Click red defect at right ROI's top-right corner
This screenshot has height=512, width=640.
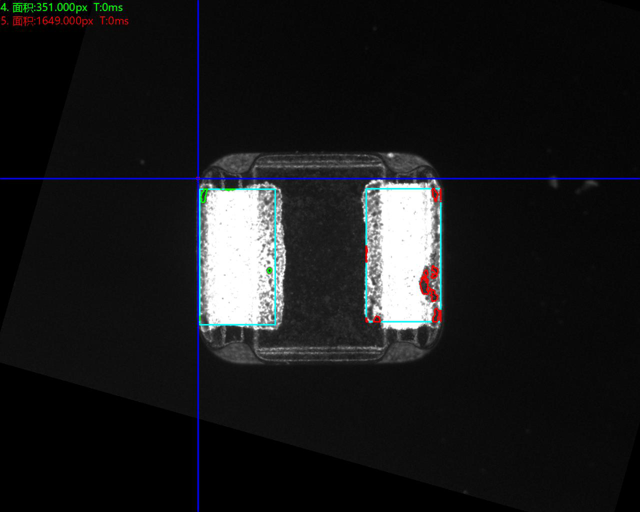pyautogui.click(x=436, y=192)
